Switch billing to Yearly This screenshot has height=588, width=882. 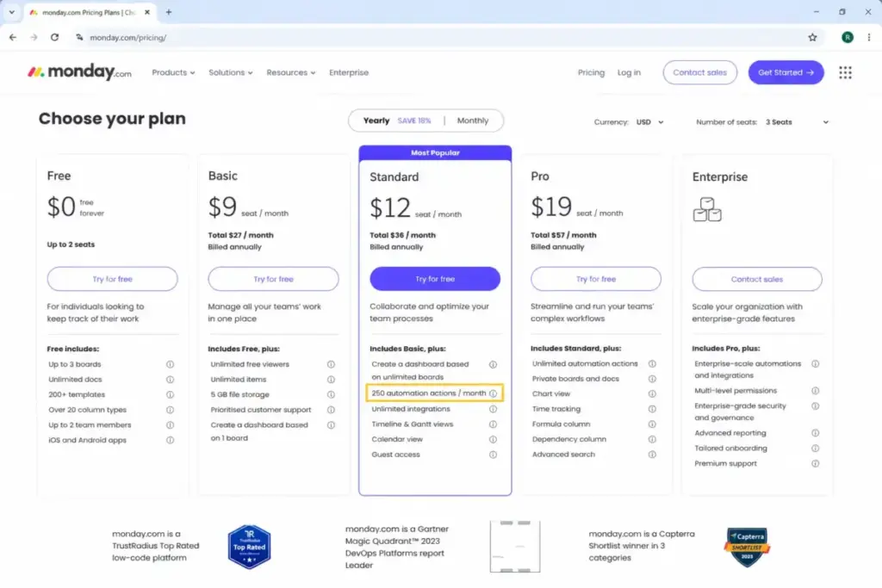pyautogui.click(x=376, y=121)
